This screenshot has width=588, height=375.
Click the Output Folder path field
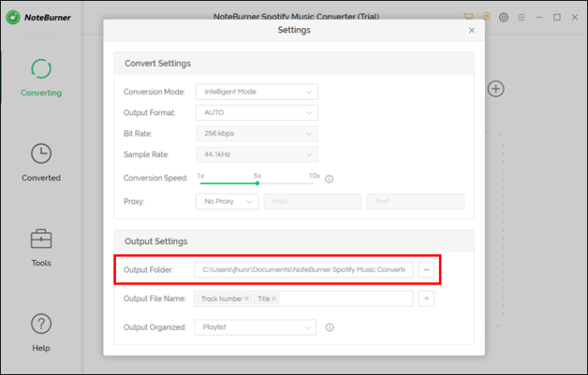[303, 269]
